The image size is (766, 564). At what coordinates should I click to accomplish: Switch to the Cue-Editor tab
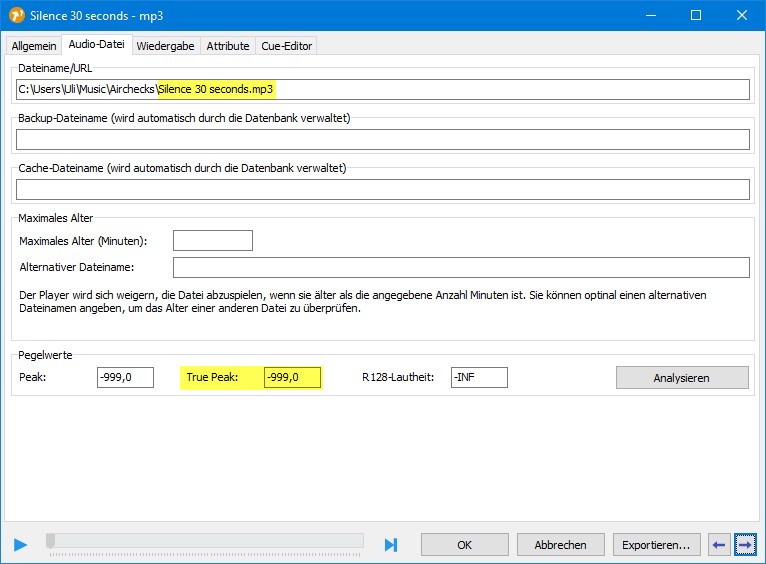click(286, 46)
